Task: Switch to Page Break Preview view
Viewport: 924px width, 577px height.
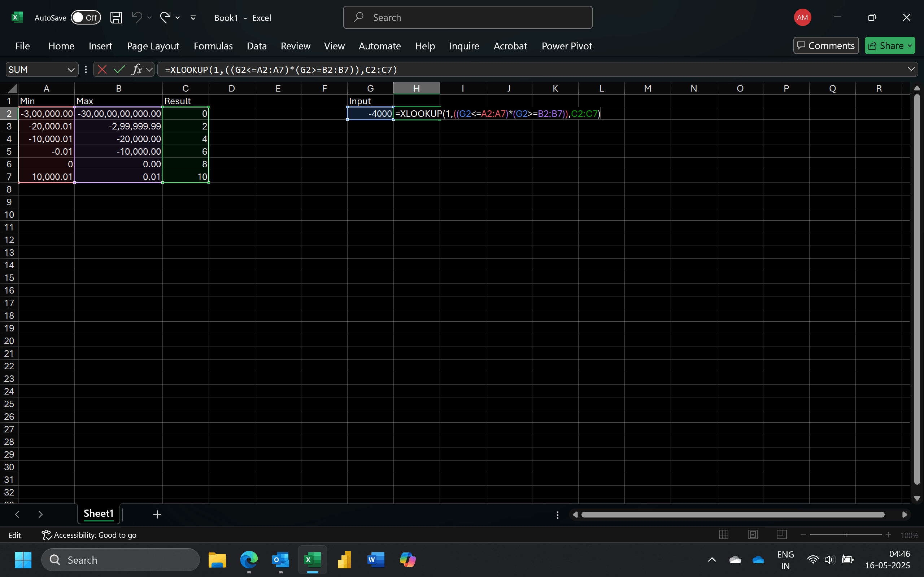Action: point(781,535)
